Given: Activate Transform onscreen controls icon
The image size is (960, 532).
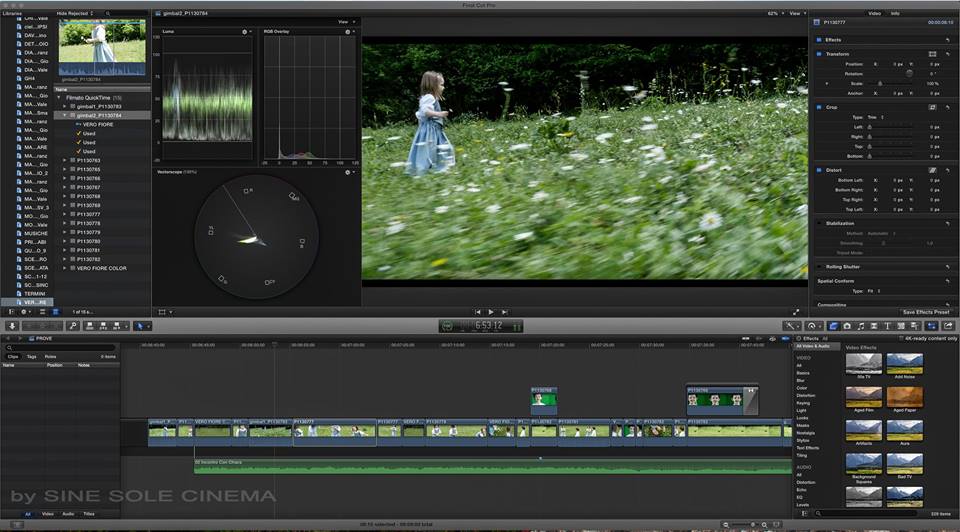Looking at the screenshot, I should 932,54.
